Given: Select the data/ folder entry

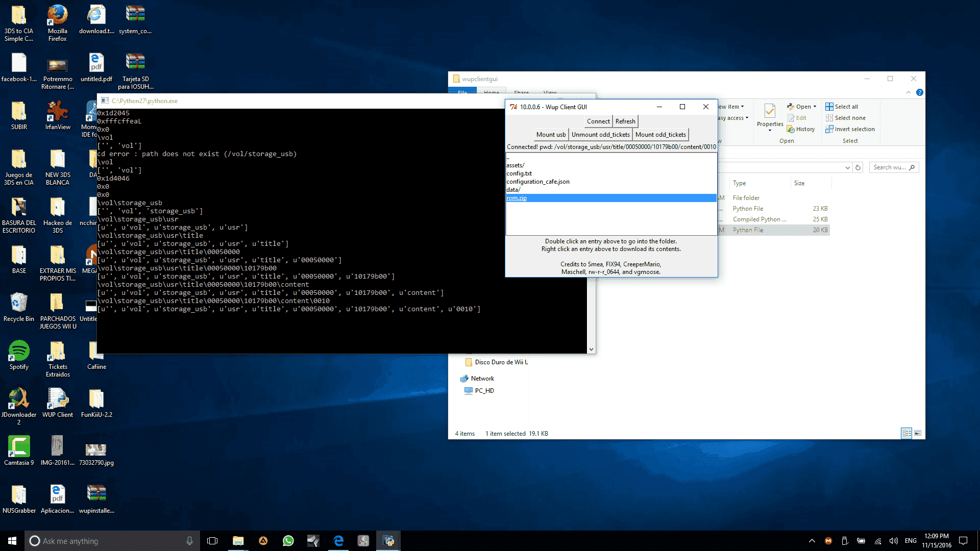Looking at the screenshot, I should click(x=611, y=190).
